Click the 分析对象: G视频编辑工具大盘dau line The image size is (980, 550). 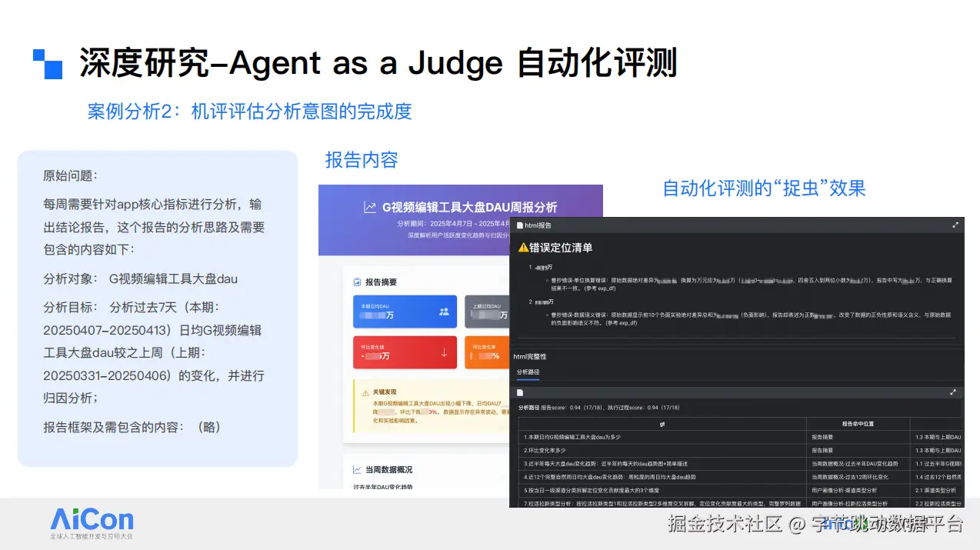tap(141, 279)
